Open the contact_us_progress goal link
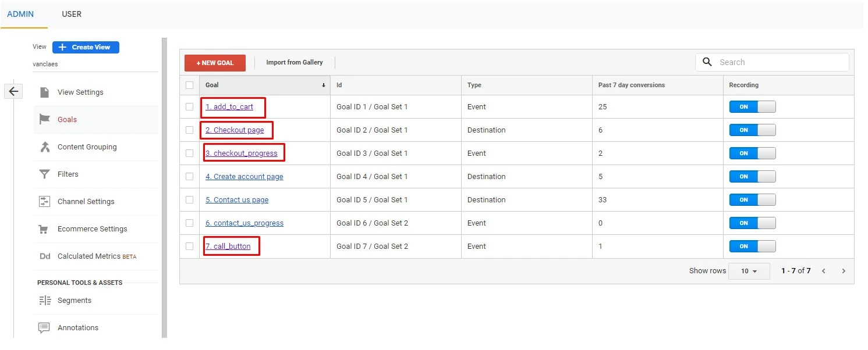Image resolution: width=868 pixels, height=350 pixels. click(245, 223)
